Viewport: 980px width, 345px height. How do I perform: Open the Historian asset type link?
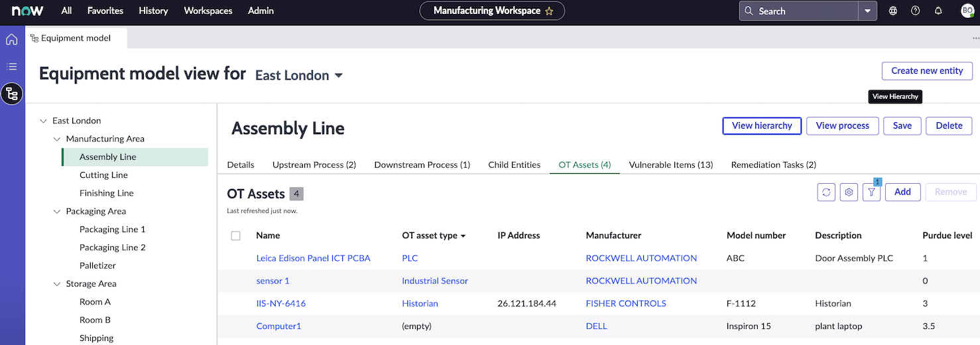click(420, 303)
